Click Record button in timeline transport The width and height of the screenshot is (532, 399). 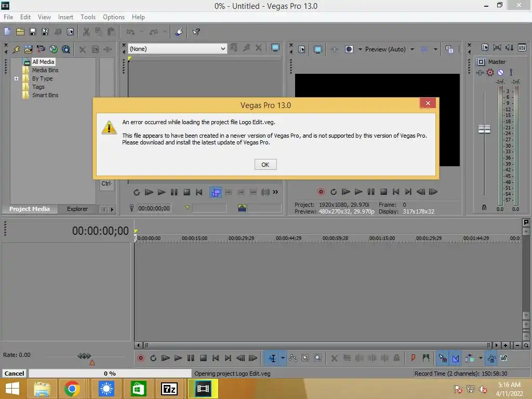pos(140,358)
